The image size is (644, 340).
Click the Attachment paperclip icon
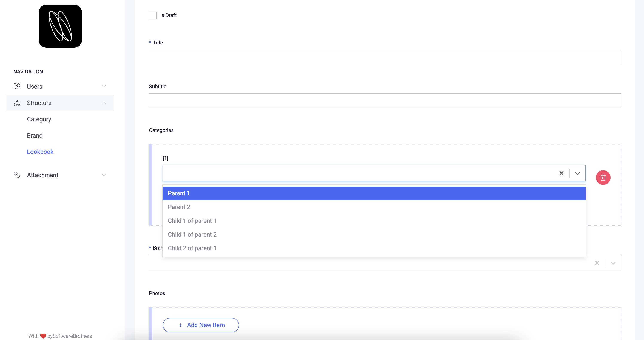(17, 175)
